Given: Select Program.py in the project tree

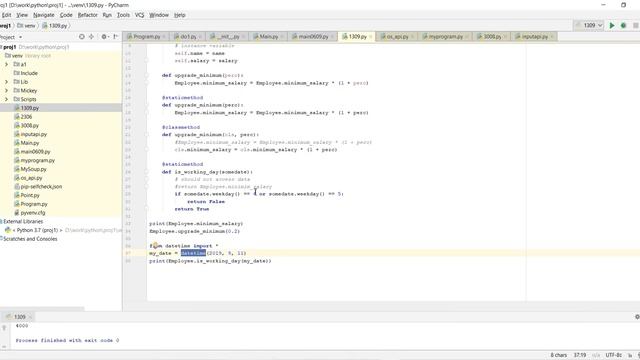Looking at the screenshot, I should tap(34, 204).
